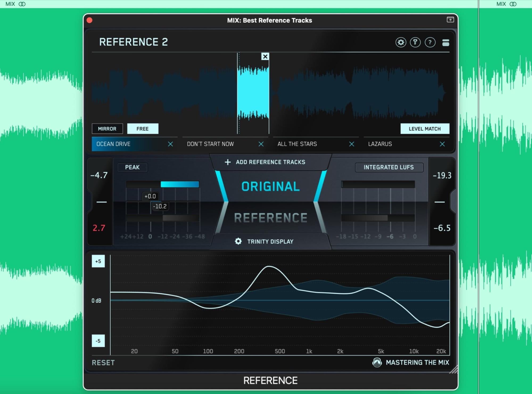Open the plugin settings gear

401,42
